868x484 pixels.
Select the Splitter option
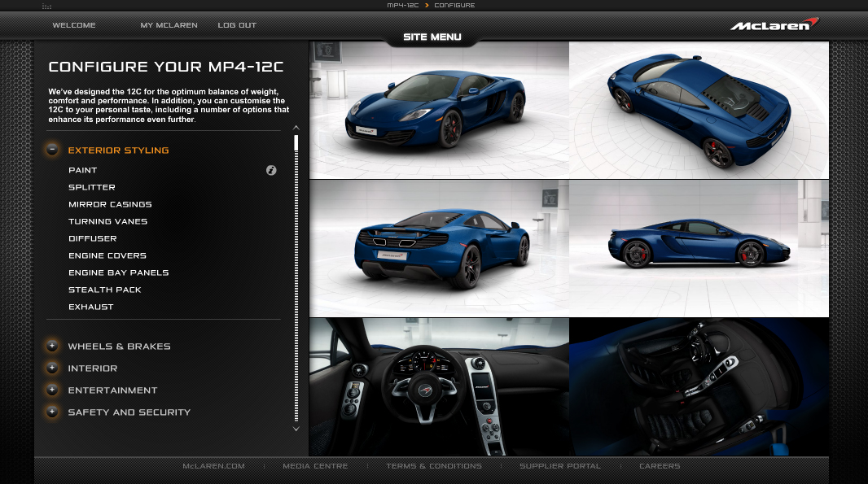click(92, 187)
